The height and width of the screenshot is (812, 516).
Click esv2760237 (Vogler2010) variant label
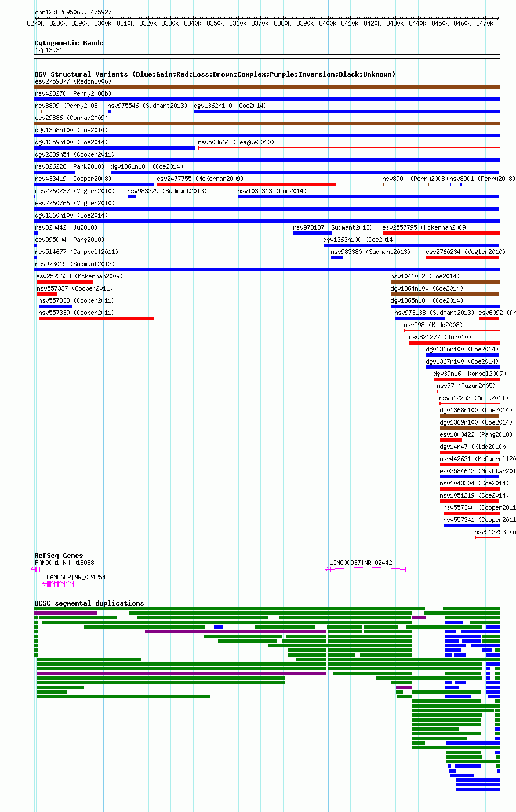point(75,191)
